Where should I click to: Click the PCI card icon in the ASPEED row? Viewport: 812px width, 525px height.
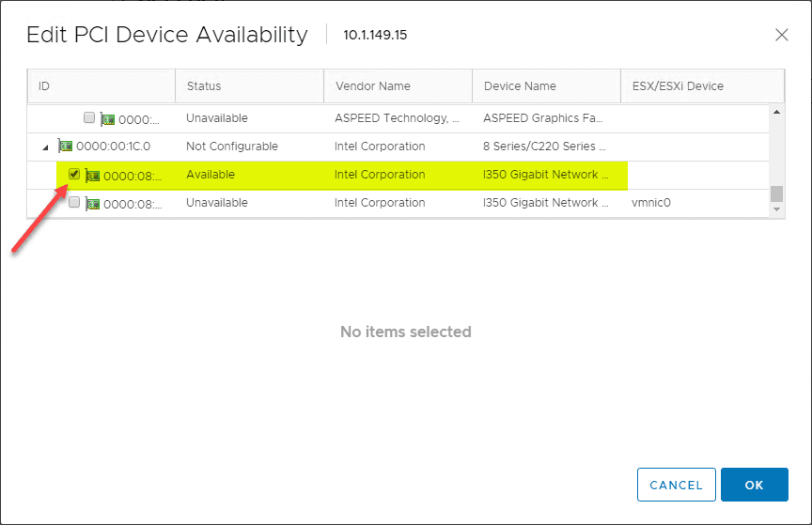108,119
